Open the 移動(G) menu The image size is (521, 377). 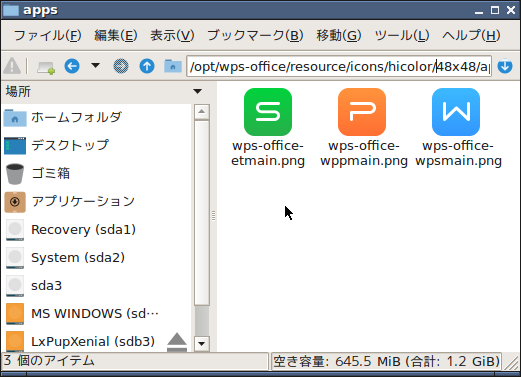[339, 35]
